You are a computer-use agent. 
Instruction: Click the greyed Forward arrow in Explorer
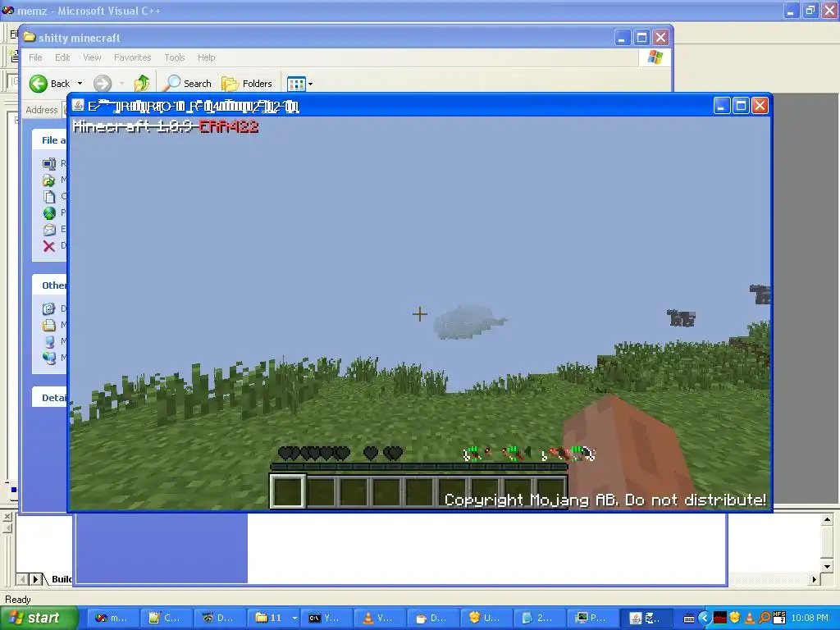point(103,84)
